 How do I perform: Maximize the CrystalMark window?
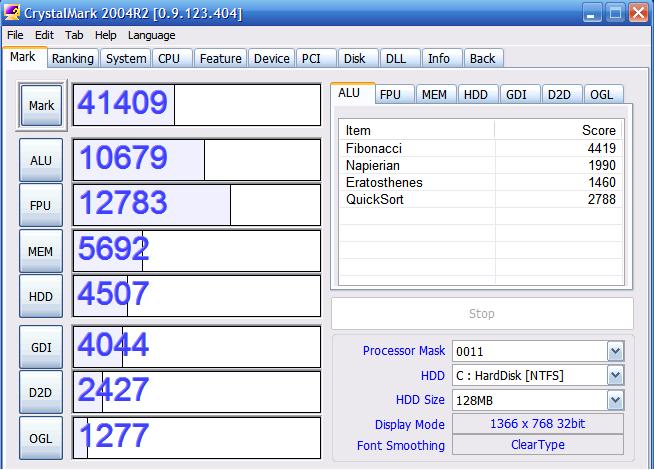pos(615,13)
